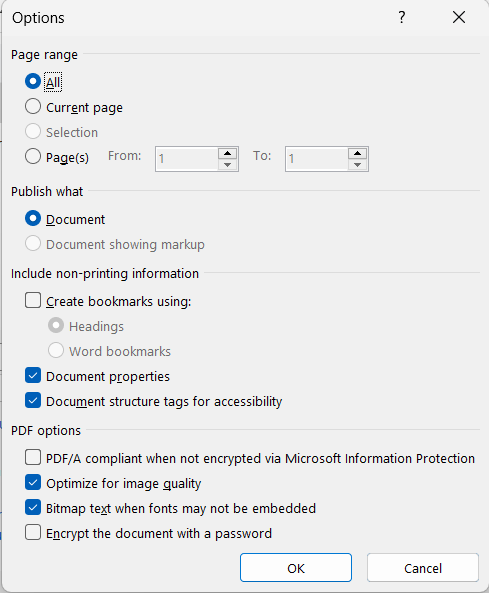This screenshot has width=489, height=593.
Task: Enable Encrypt the document with a password
Action: click(x=33, y=532)
